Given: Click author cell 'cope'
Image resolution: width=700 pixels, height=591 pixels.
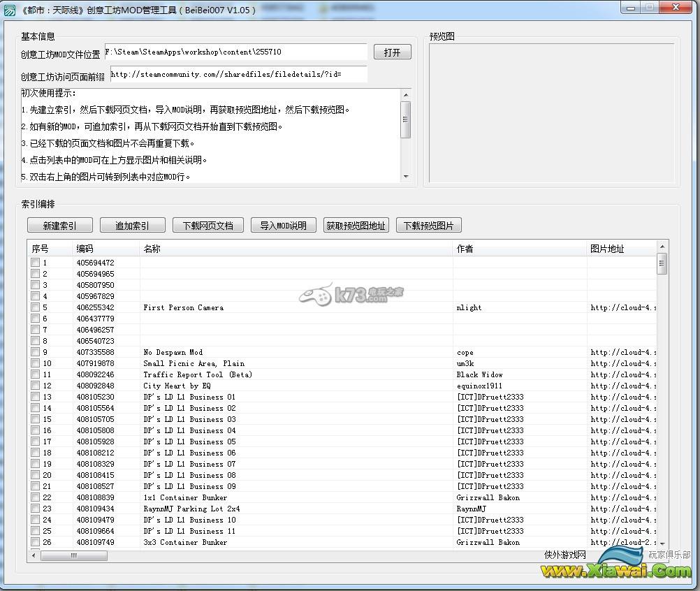Looking at the screenshot, I should tap(465, 352).
